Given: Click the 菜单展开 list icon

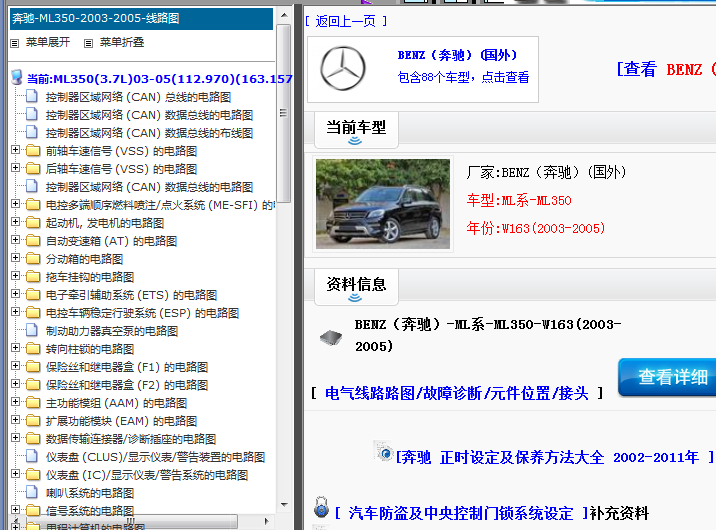Looking at the screenshot, I should [15, 43].
